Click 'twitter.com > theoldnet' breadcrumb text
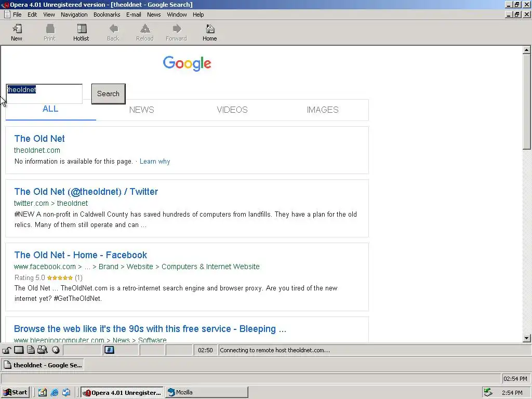Image resolution: width=532 pixels, height=399 pixels. tap(51, 203)
